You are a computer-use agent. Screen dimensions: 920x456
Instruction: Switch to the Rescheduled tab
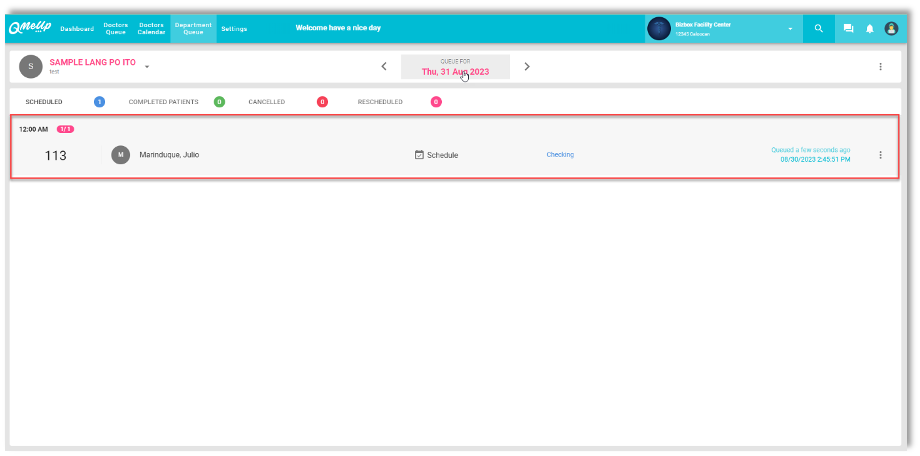[380, 102]
